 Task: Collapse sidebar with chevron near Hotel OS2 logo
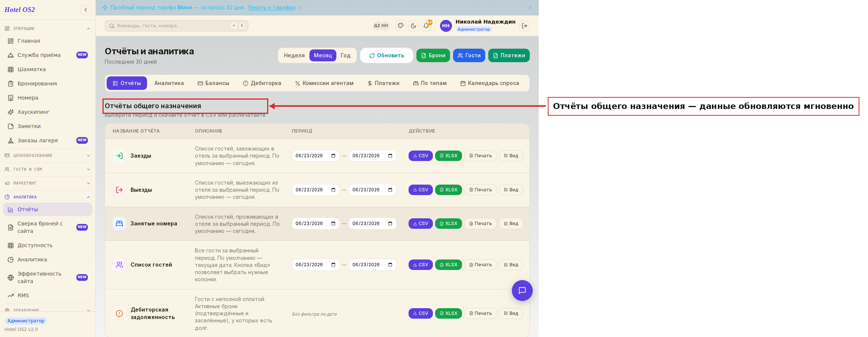click(x=86, y=10)
